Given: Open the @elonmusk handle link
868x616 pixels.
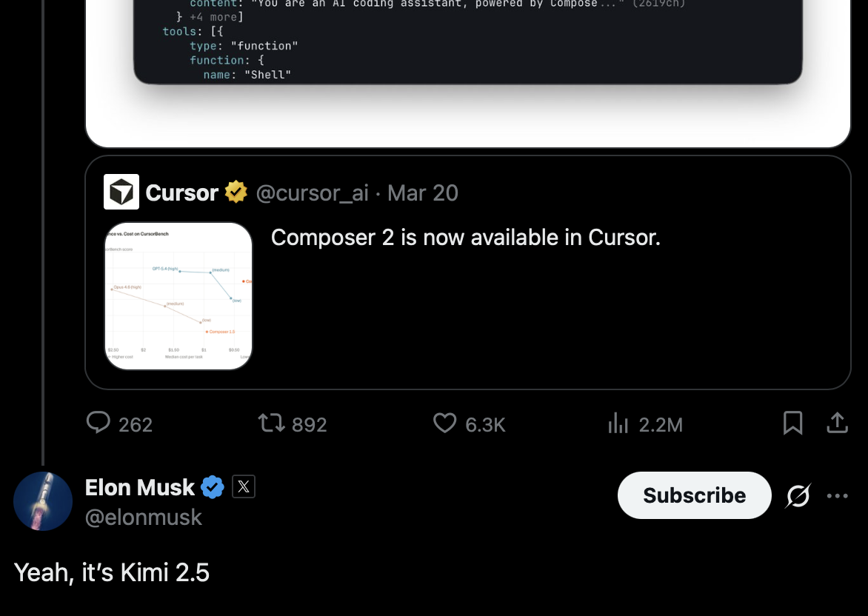Looking at the screenshot, I should coord(144,517).
